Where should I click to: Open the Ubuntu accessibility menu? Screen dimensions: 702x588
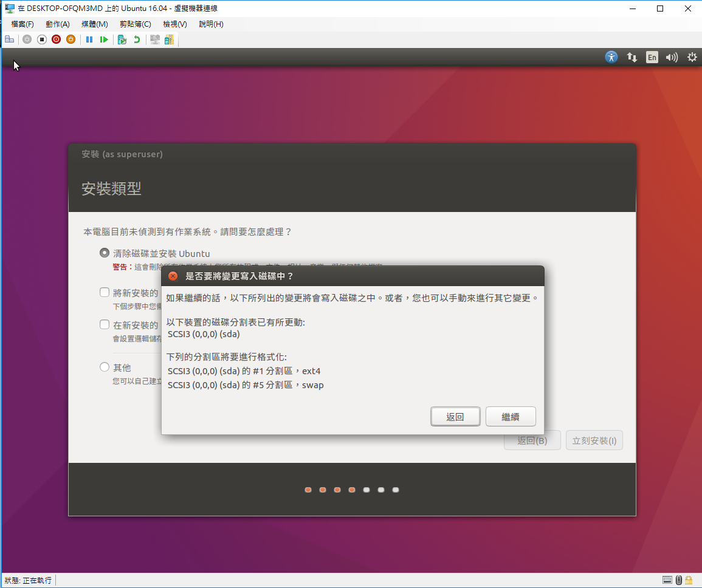(611, 56)
